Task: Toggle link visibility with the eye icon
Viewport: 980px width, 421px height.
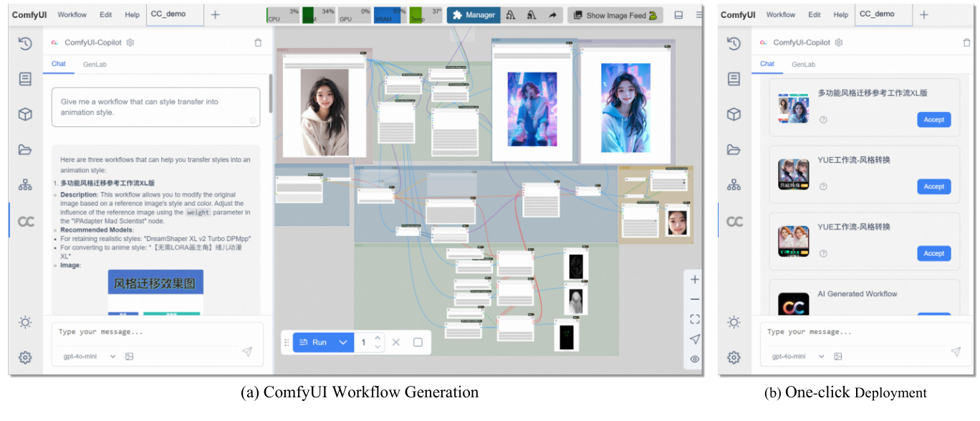Action: 694,359
